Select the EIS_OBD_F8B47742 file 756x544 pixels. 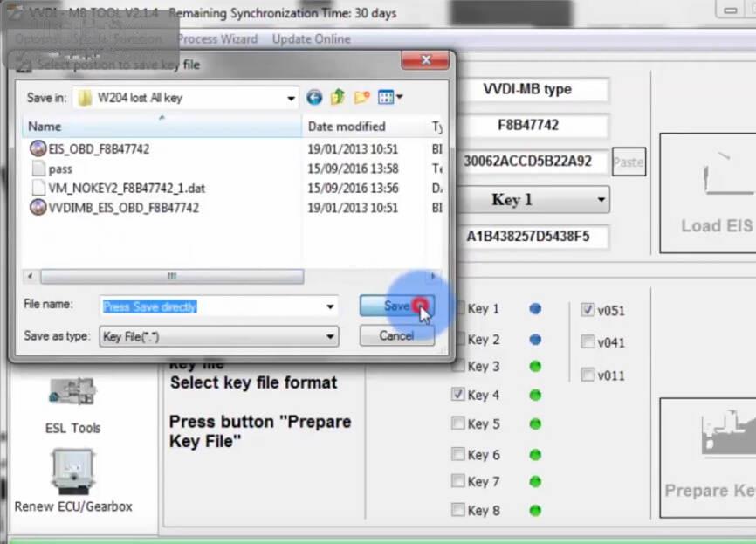pyautogui.click(x=90, y=149)
